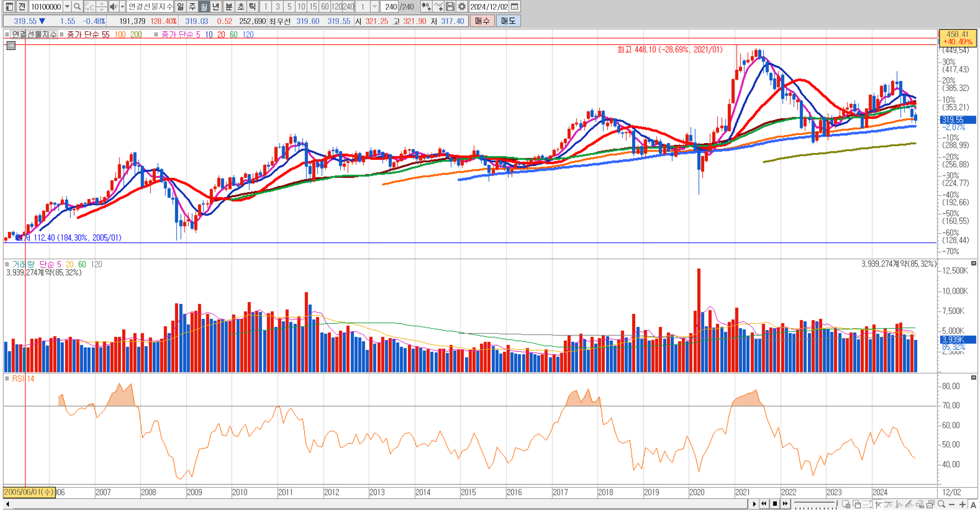This screenshot has width=980, height=510.
Task: Click the eraser tool icon in bottom toolbar
Action: 920,504
